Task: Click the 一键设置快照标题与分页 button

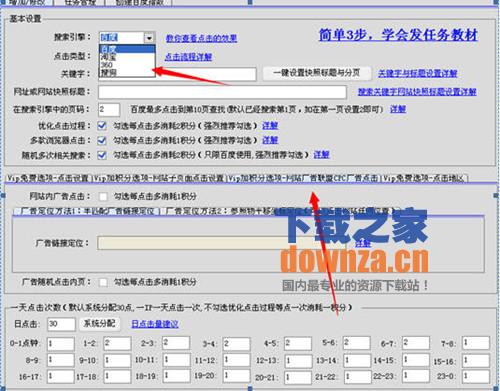Action: pos(317,73)
